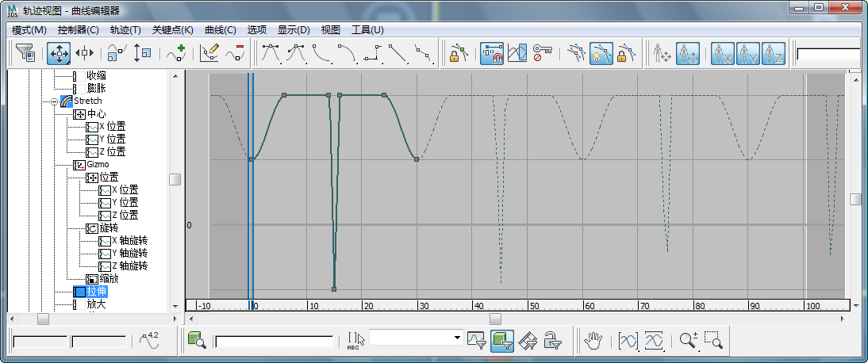Select the Zoom Region tool
The width and height of the screenshot is (868, 363).
click(x=713, y=340)
